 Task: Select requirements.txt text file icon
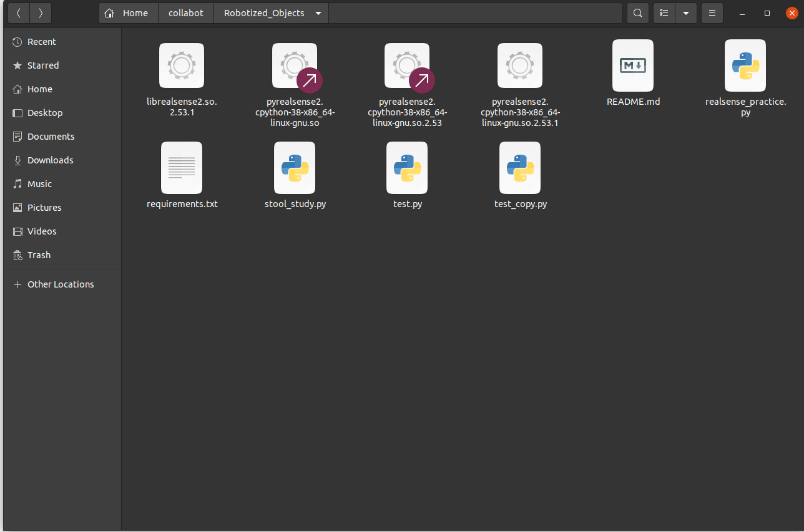click(182, 168)
